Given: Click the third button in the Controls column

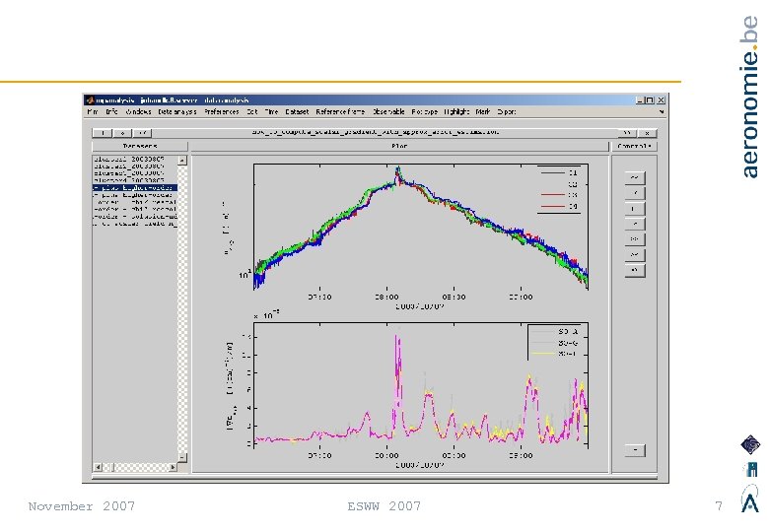Looking at the screenshot, I should [x=636, y=209].
